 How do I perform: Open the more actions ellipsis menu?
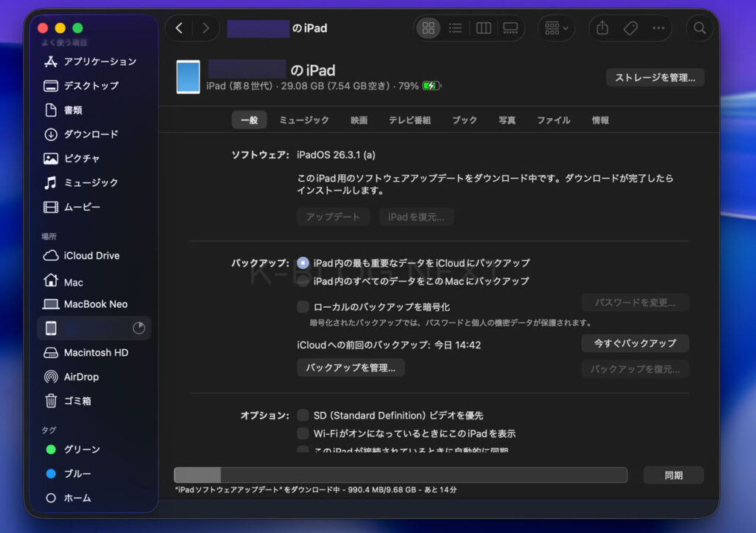[659, 28]
